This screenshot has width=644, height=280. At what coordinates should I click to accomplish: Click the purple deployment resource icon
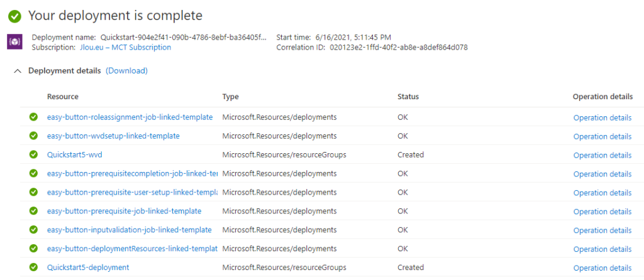pos(15,42)
